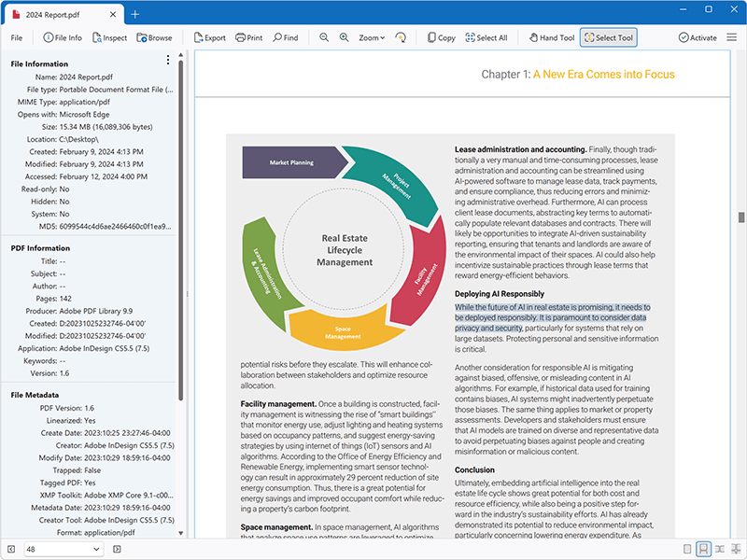
Task: Click the Deploying AI Responsibly heading
Action: [500, 294]
